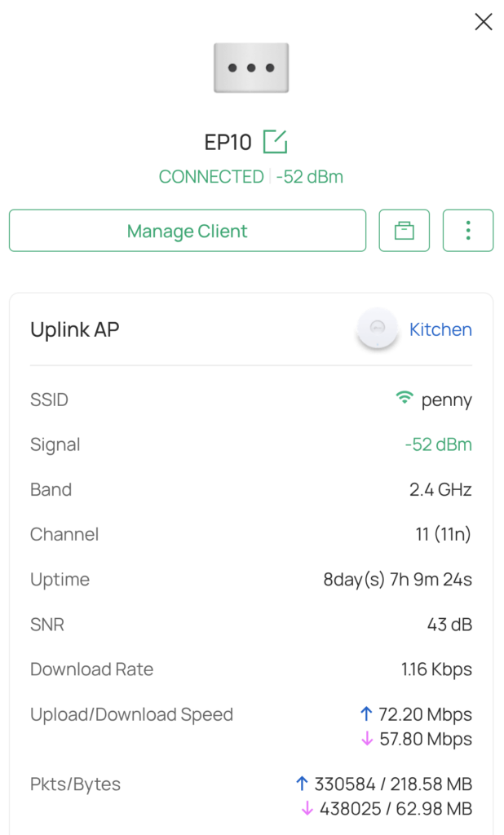504x835 pixels.
Task: Click the EP10 client device image
Action: tap(251, 68)
